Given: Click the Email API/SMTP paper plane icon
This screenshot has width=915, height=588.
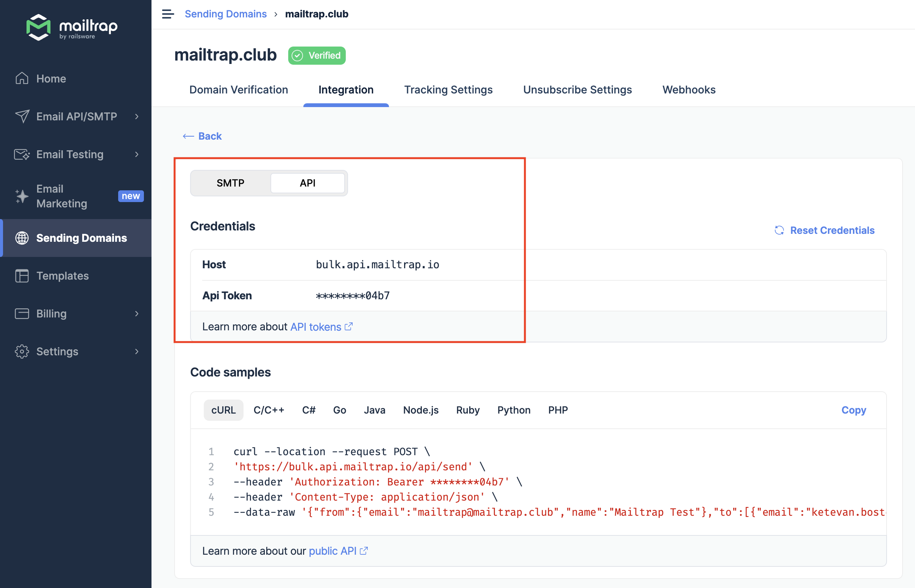Looking at the screenshot, I should [22, 117].
